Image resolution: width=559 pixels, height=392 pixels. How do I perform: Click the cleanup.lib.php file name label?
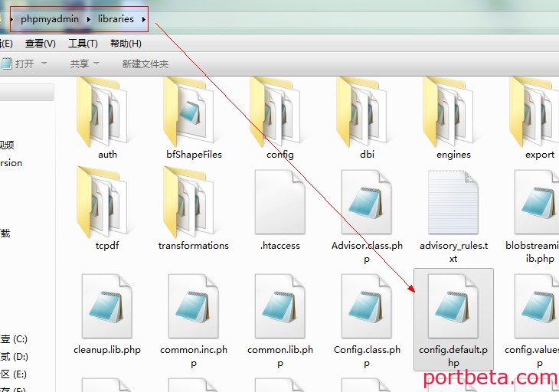point(107,350)
